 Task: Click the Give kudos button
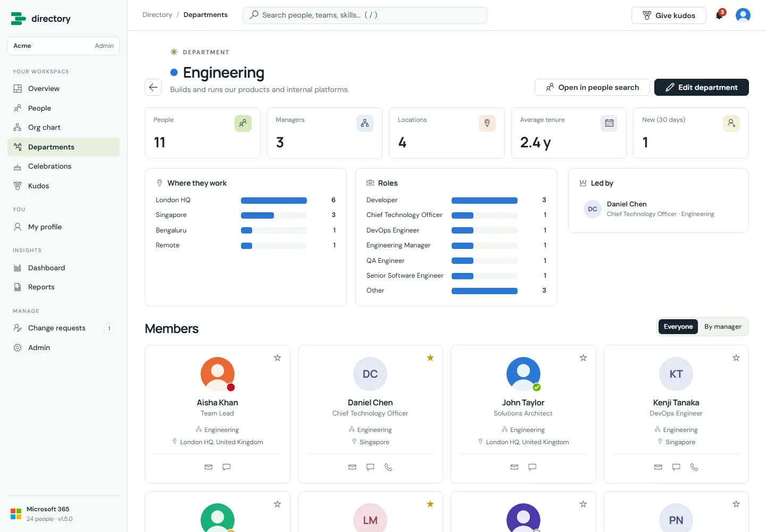[669, 15]
